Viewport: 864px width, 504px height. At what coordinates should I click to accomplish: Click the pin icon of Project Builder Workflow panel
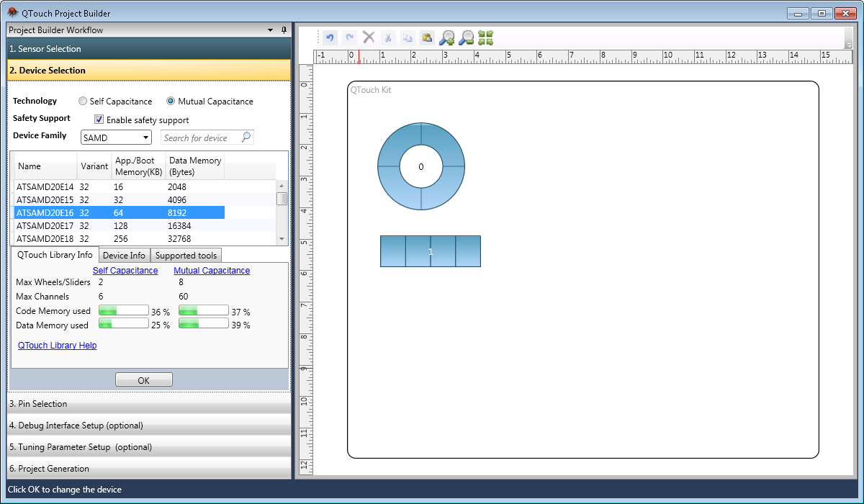point(284,30)
